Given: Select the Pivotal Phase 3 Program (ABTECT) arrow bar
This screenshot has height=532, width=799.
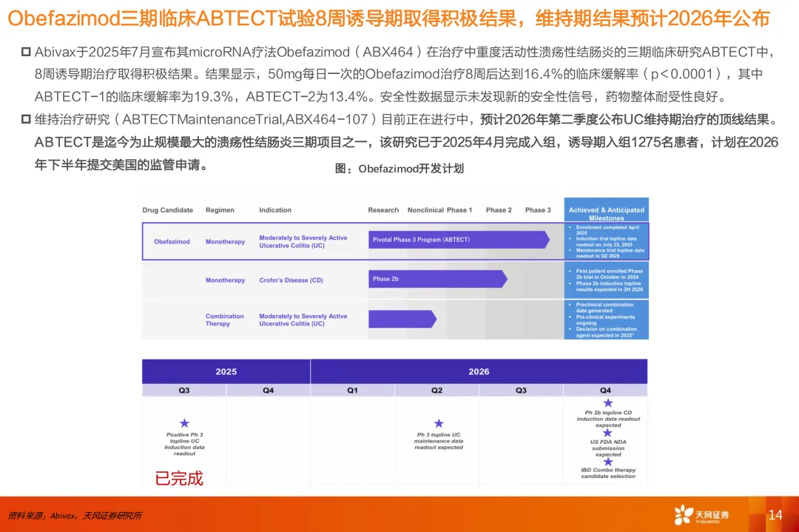Looking at the screenshot, I should tap(459, 240).
